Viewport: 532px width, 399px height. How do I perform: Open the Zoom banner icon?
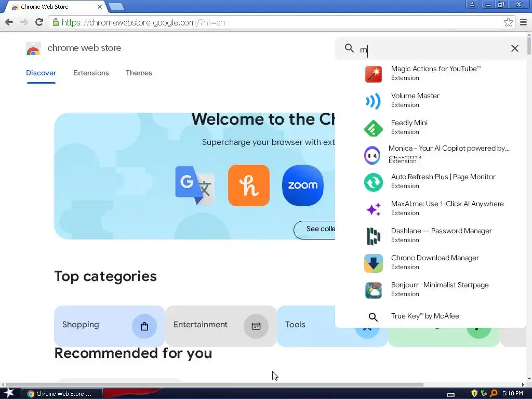click(303, 185)
